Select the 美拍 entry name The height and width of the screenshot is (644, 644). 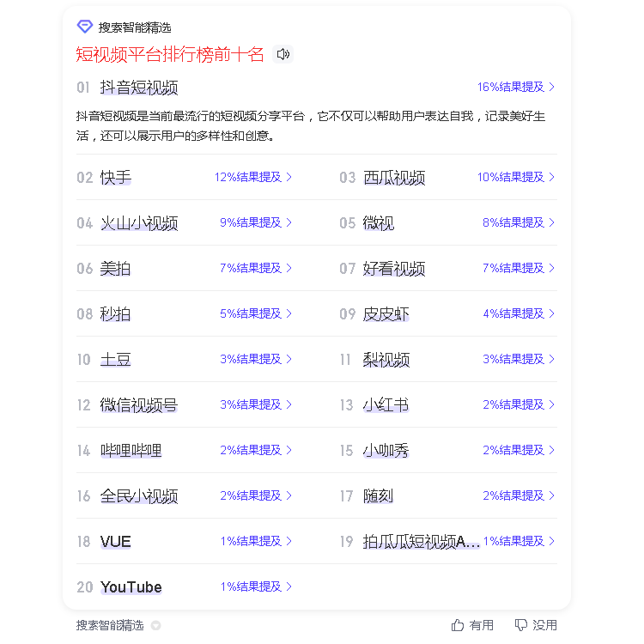point(115,269)
